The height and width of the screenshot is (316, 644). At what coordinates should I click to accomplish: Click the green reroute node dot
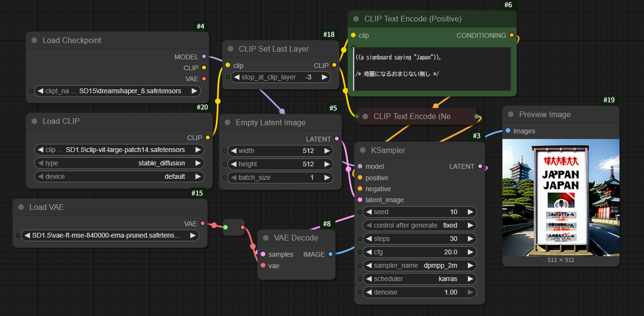pyautogui.click(x=225, y=227)
